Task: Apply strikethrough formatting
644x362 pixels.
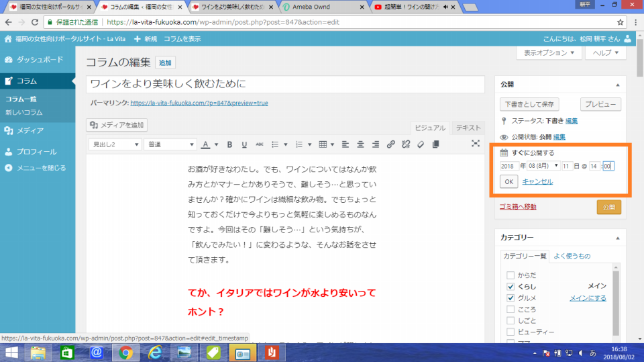Action: [259, 144]
